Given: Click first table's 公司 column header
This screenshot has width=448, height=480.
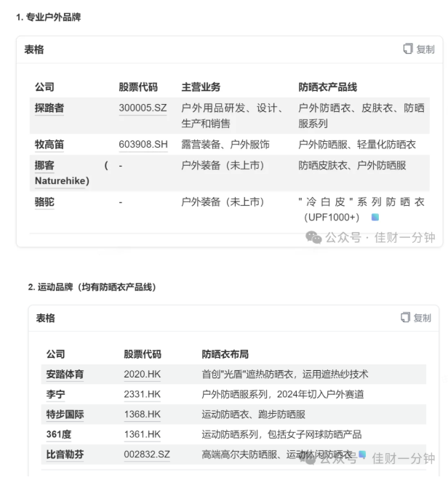Looking at the screenshot, I should click(44, 87).
